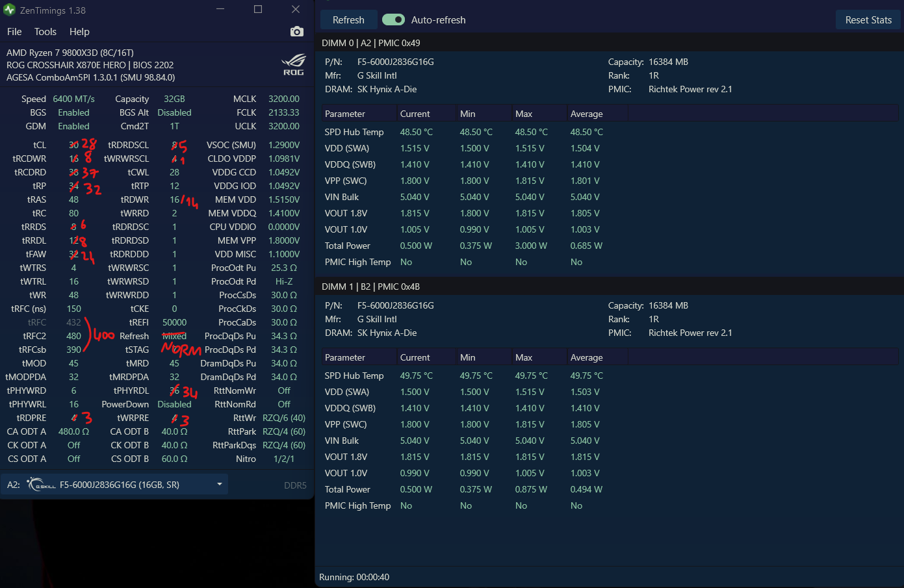Viewport: 904px width, 588px height.
Task: Click the DIMM 0 PMIC Richtek Power rev 2.1
Action: click(690, 89)
